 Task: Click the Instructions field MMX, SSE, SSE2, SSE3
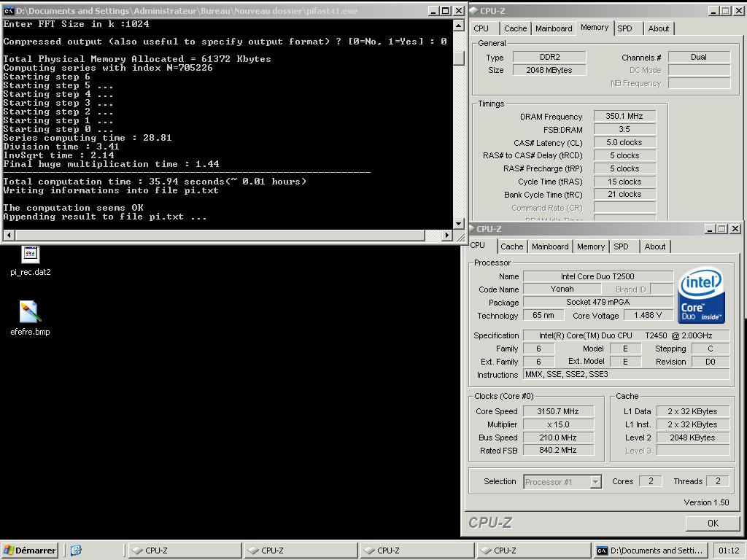(626, 374)
